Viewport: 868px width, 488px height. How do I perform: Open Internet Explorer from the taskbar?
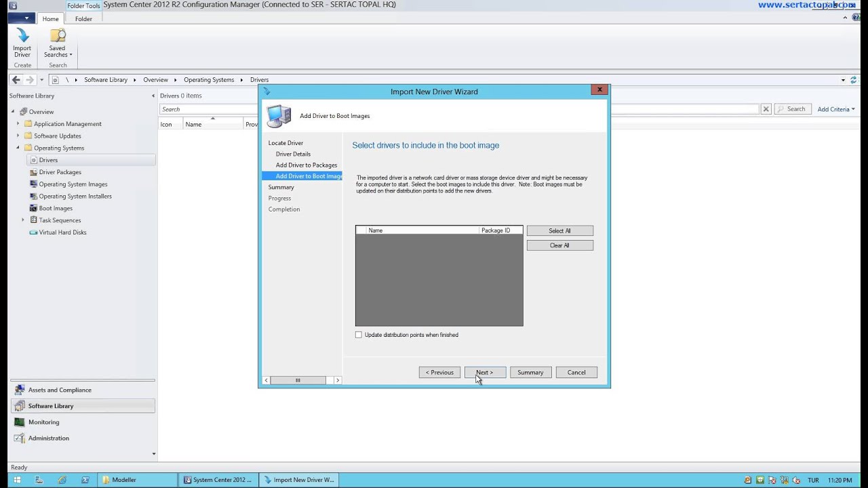pyautogui.click(x=62, y=480)
